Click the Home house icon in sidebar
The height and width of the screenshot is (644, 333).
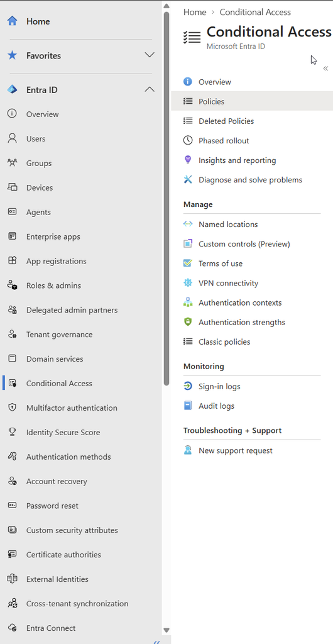coord(13,21)
